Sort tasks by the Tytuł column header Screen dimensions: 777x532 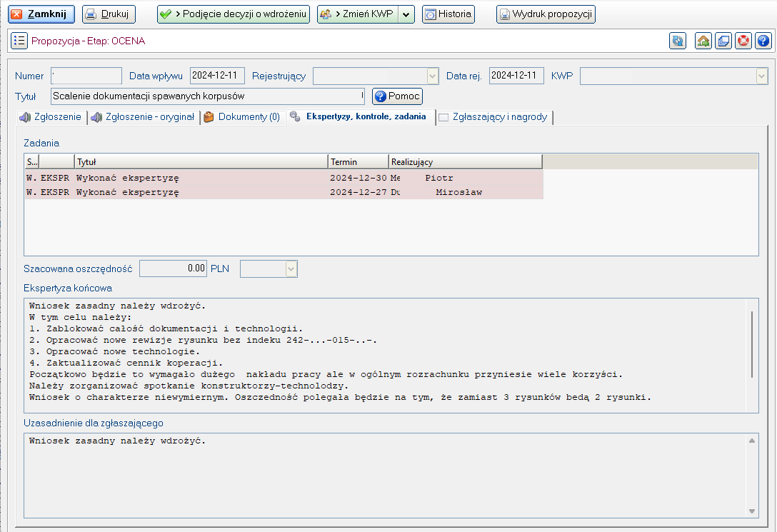coord(201,161)
